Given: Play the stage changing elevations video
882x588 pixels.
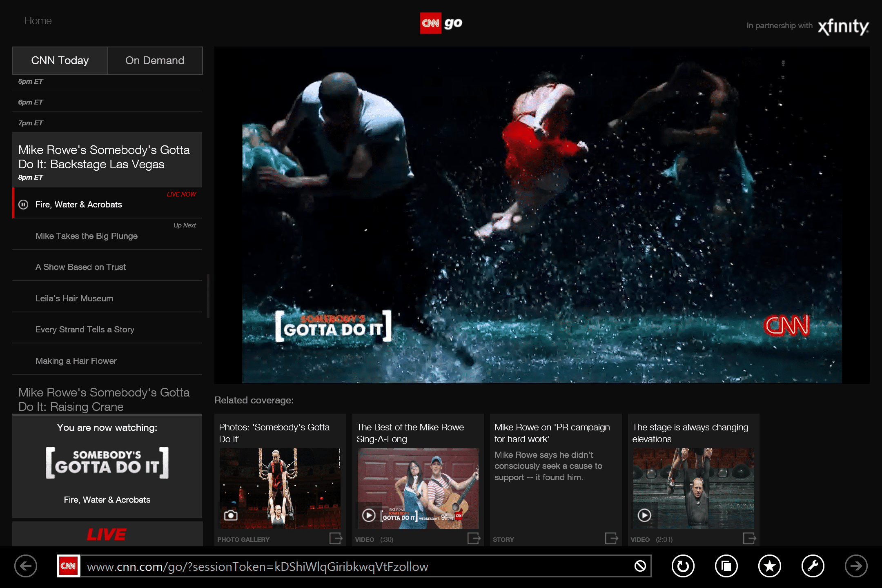Looking at the screenshot, I should tap(644, 515).
